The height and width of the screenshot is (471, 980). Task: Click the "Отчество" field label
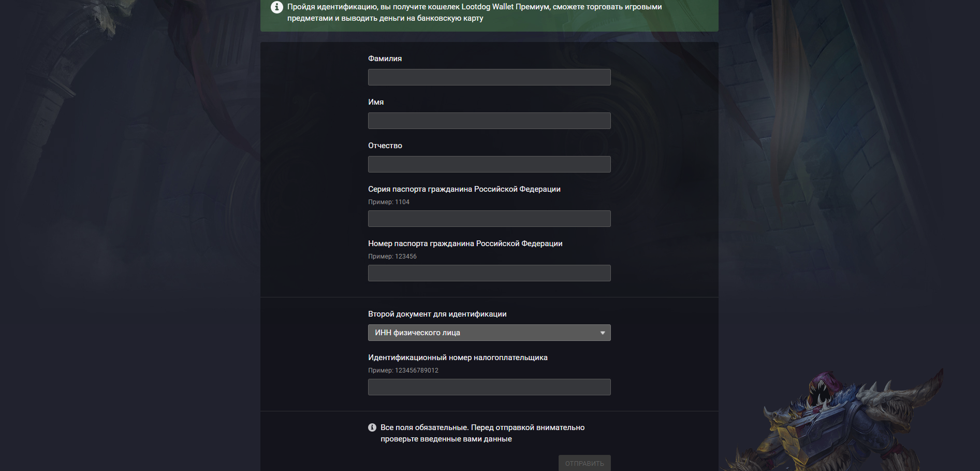coord(385,146)
